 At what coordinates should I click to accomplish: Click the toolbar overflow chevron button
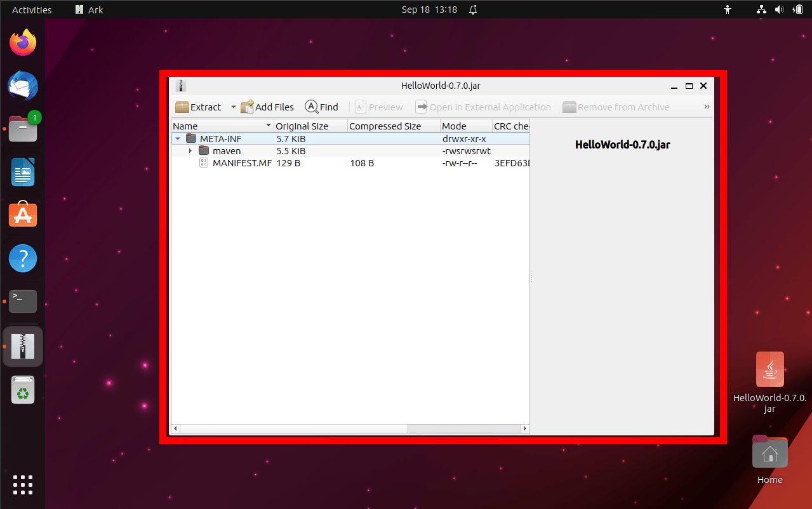coord(706,107)
